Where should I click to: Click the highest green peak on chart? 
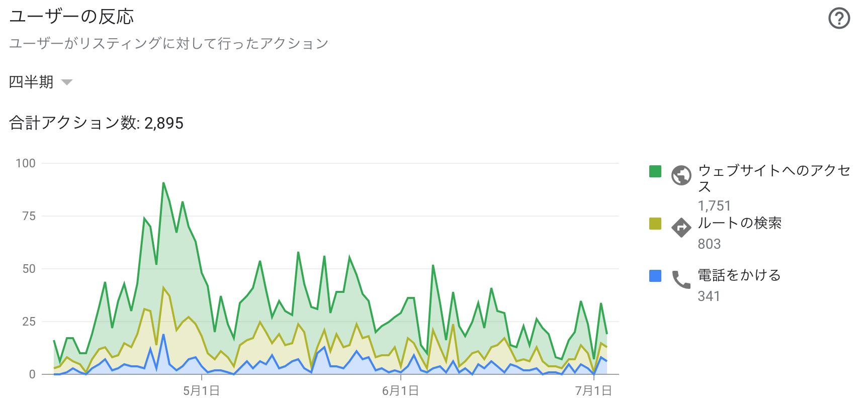164,183
